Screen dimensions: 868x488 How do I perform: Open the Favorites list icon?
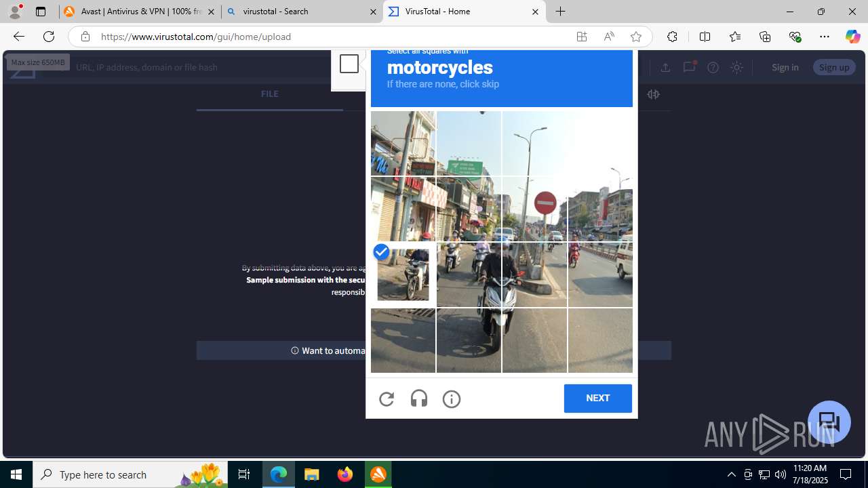[x=735, y=37]
